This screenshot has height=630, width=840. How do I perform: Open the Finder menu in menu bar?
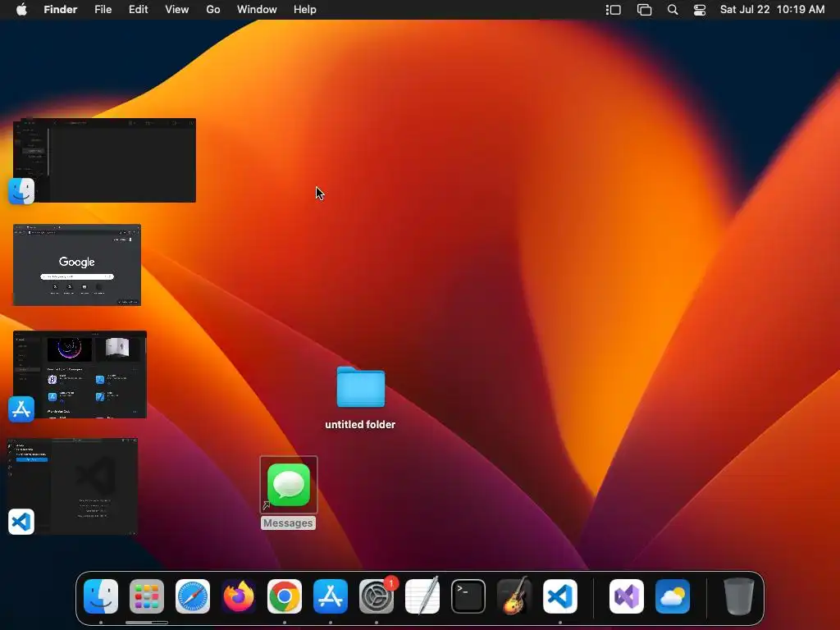coord(61,10)
